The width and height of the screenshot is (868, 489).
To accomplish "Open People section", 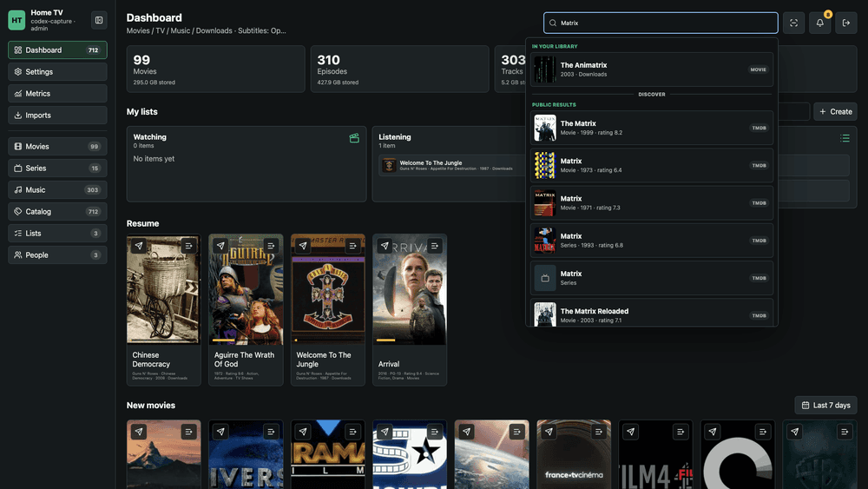I will [57, 254].
